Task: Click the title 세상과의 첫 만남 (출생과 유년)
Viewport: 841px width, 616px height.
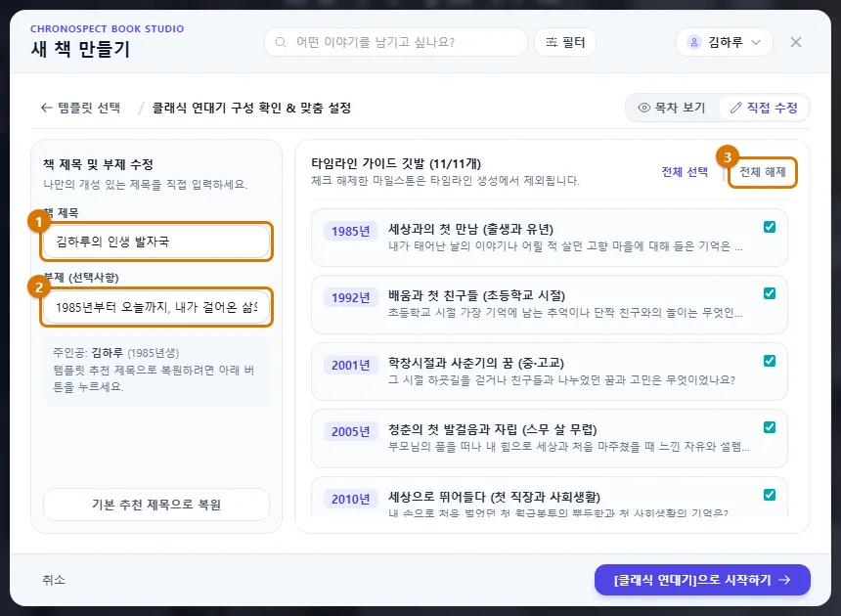Action: click(470, 229)
